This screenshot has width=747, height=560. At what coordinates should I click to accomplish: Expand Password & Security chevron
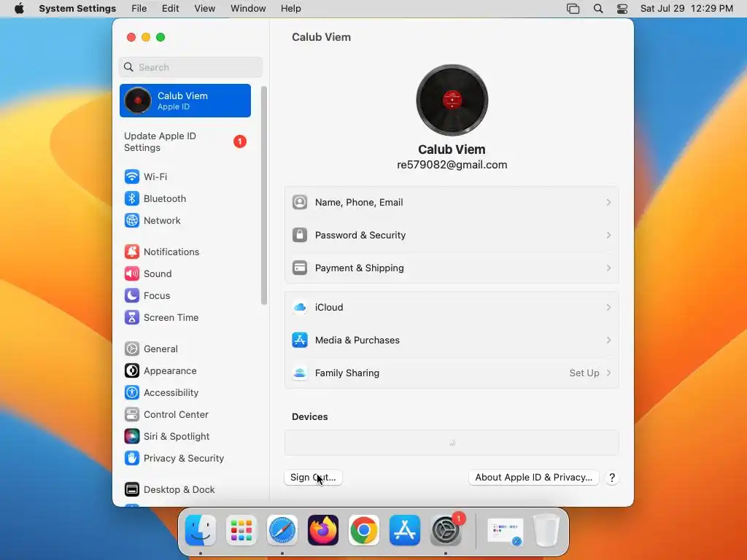click(609, 236)
